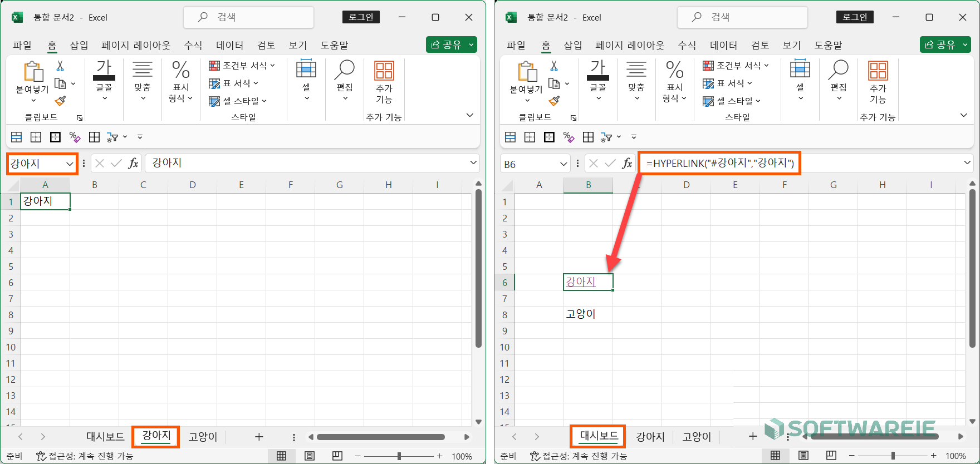Select Format Painter brush in left window
Screen dimensions: 980x464
click(x=60, y=101)
